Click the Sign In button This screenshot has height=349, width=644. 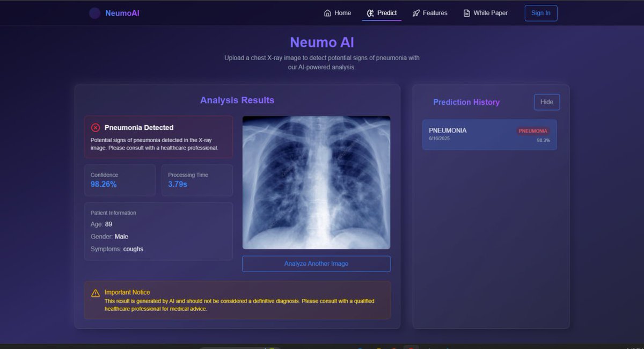click(540, 13)
